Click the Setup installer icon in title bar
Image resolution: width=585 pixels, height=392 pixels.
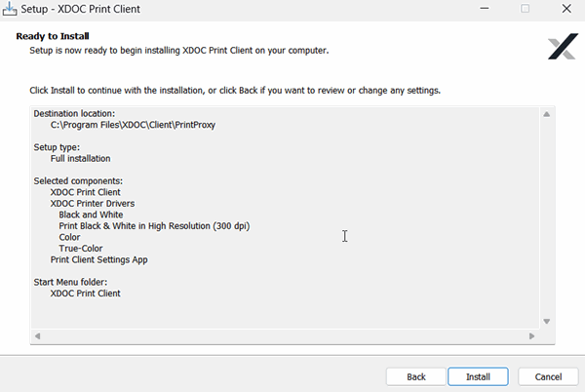tap(10, 10)
